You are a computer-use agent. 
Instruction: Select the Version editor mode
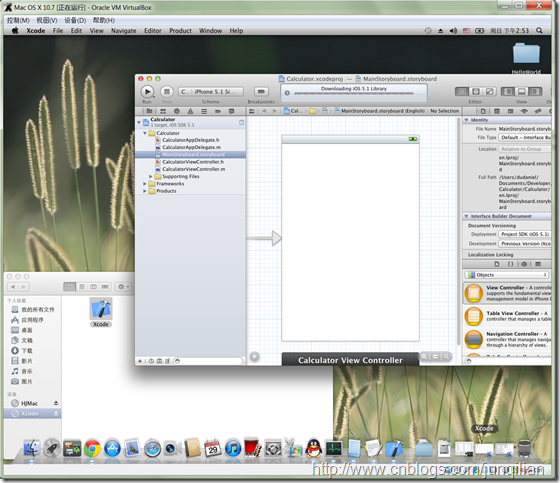pyautogui.click(x=490, y=92)
